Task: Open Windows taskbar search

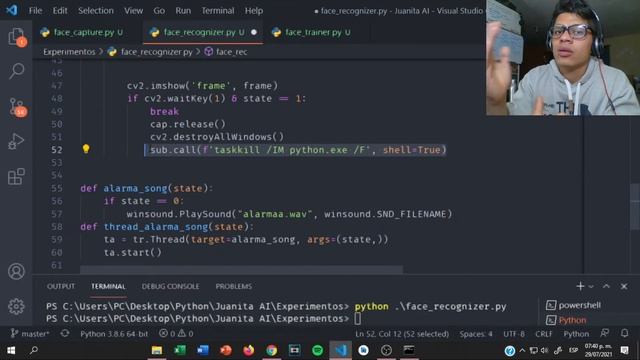Action: click(34, 350)
